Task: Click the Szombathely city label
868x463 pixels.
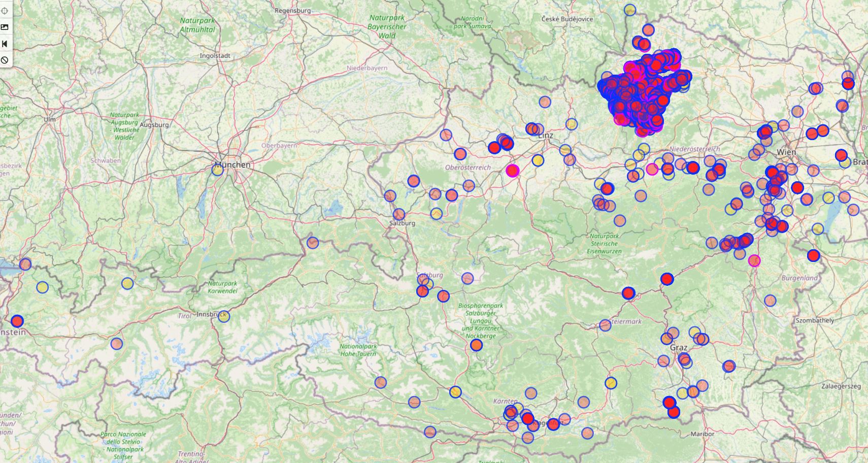Action: tap(815, 320)
